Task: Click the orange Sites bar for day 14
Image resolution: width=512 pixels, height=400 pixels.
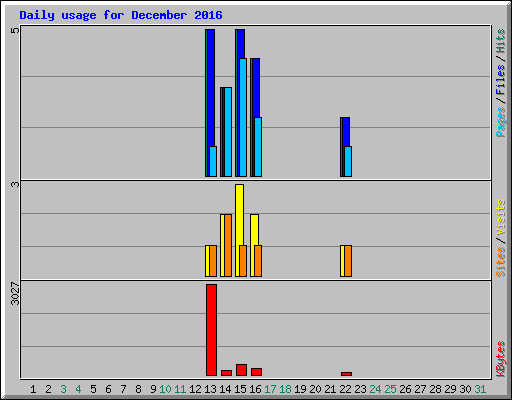Action: [x=228, y=245]
